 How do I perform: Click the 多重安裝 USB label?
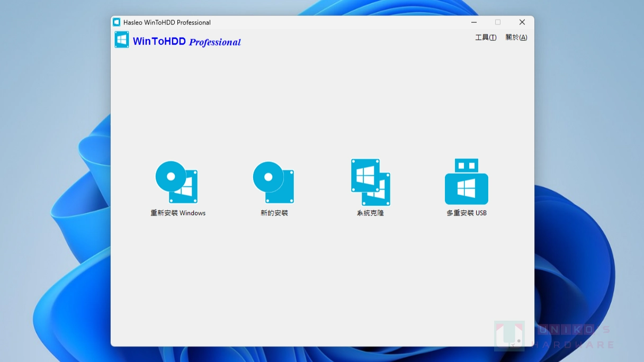(467, 213)
